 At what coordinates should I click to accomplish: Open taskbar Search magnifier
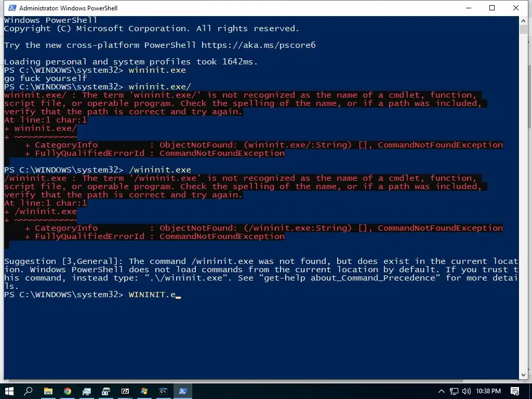[x=28, y=391]
